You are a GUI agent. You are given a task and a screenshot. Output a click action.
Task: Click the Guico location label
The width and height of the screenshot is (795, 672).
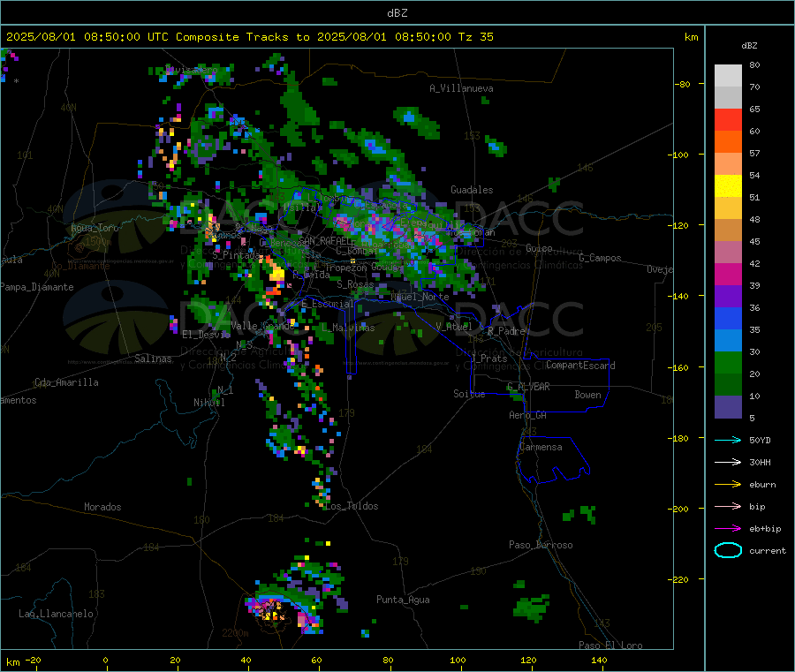click(x=539, y=248)
